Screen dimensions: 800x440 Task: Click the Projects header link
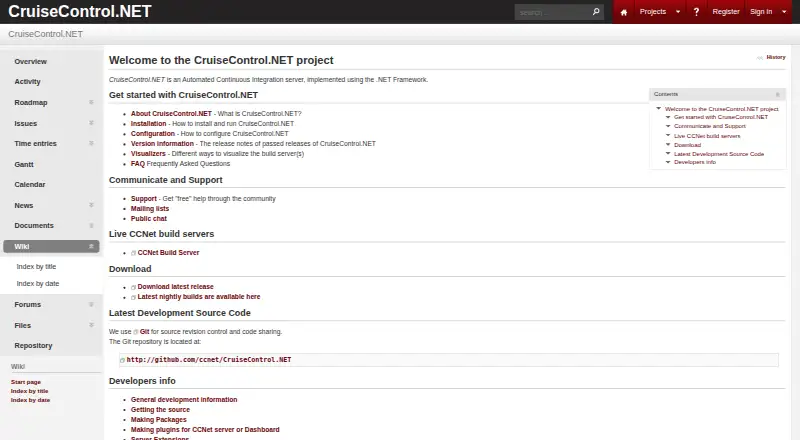coord(653,12)
